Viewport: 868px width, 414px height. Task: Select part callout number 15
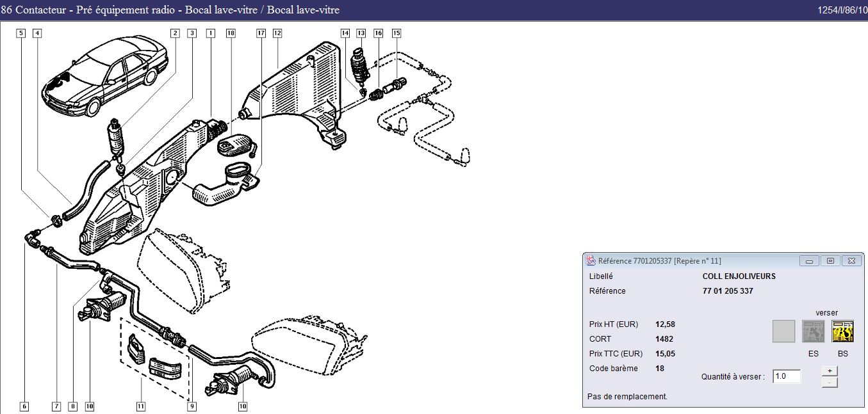click(396, 33)
